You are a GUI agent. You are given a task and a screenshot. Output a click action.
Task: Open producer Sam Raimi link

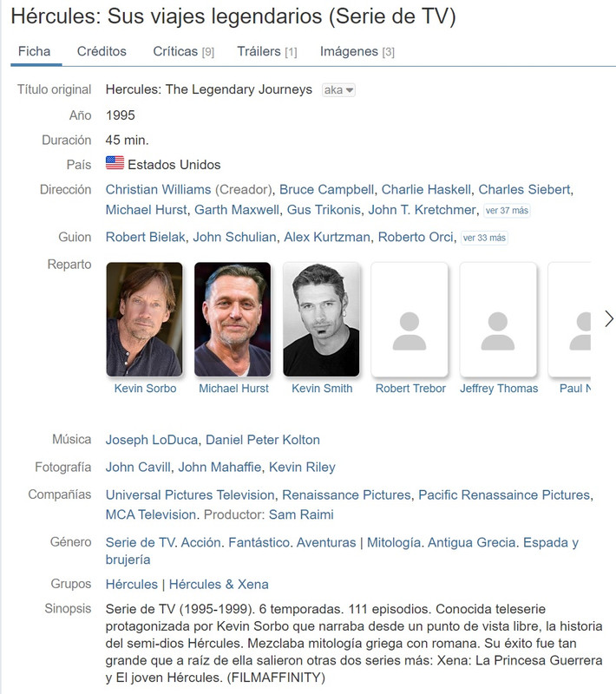pyautogui.click(x=301, y=514)
